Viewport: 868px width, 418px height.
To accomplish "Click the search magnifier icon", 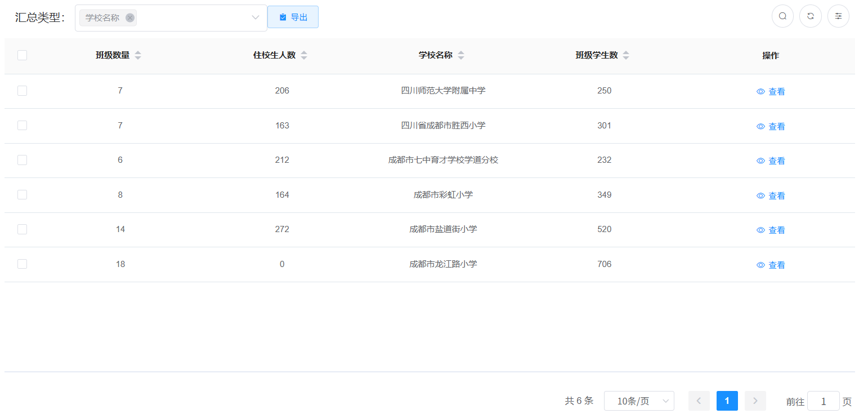I will [x=782, y=16].
